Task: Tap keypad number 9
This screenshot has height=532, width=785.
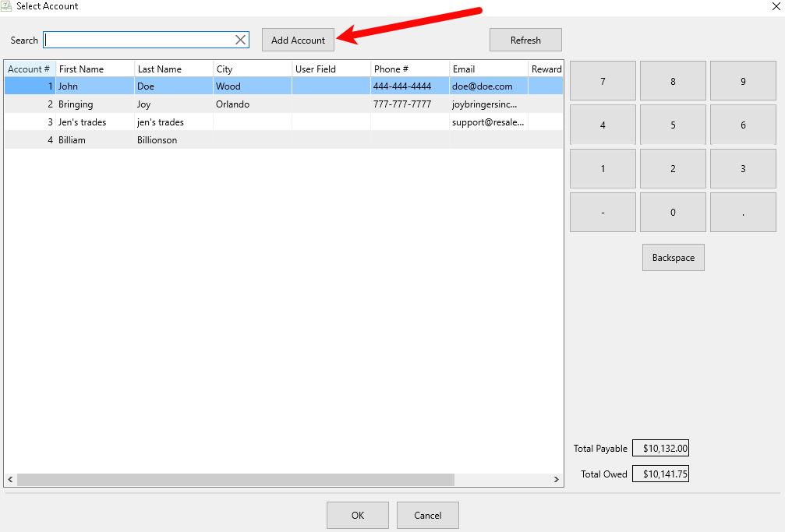Action: [743, 81]
